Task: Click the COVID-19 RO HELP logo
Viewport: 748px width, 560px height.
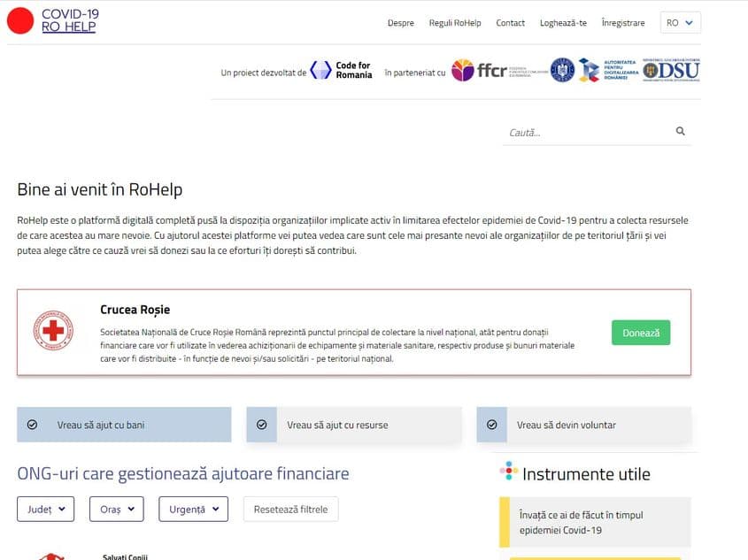Action: [52, 19]
